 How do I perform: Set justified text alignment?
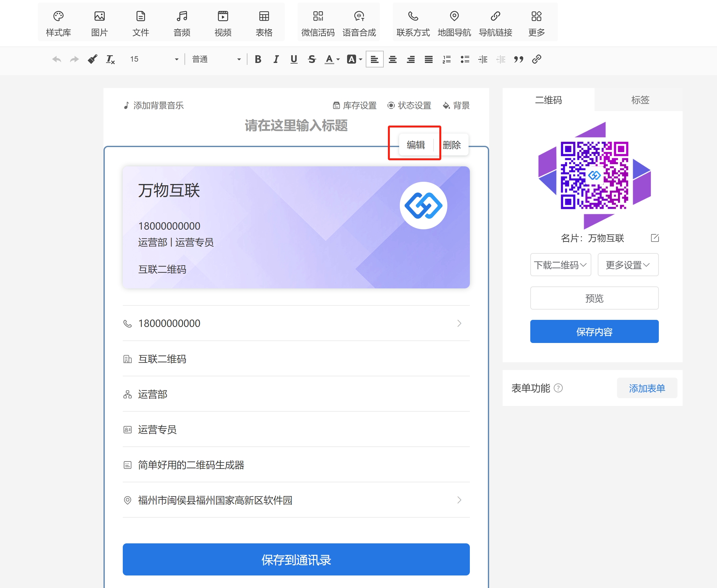(428, 59)
